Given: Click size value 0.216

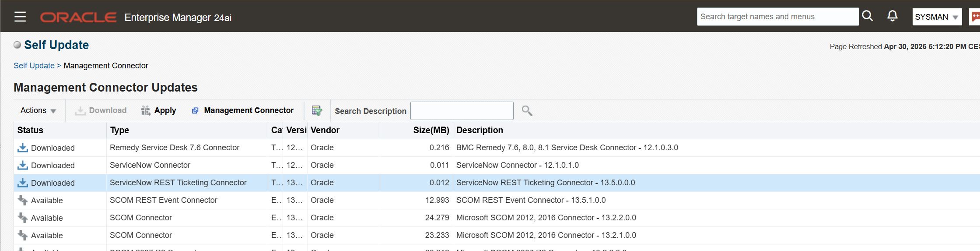Looking at the screenshot, I should 439,148.
